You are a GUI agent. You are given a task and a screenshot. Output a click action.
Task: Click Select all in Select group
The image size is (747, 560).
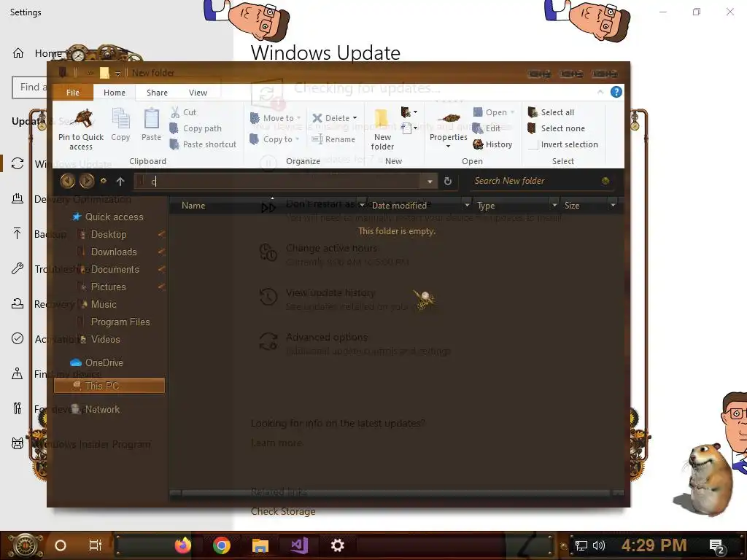coord(551,112)
